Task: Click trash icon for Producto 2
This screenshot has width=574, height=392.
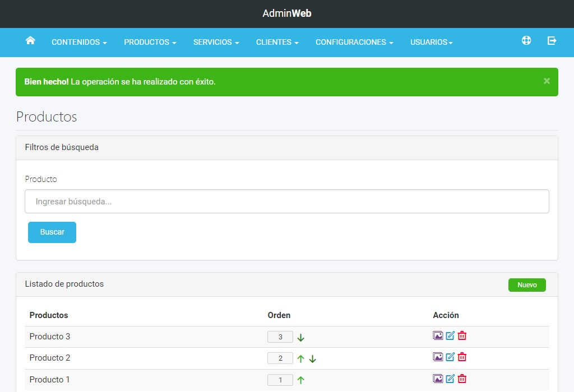Action: coord(461,357)
